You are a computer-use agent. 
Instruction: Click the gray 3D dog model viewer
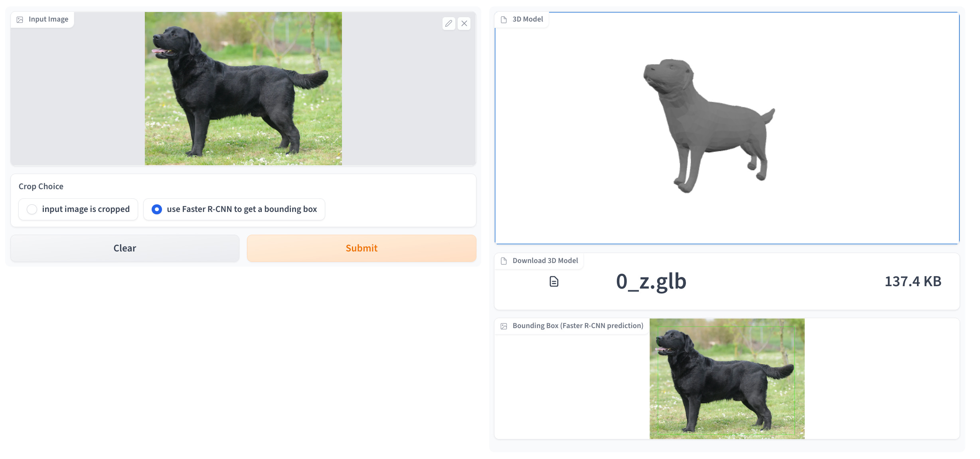pyautogui.click(x=727, y=128)
